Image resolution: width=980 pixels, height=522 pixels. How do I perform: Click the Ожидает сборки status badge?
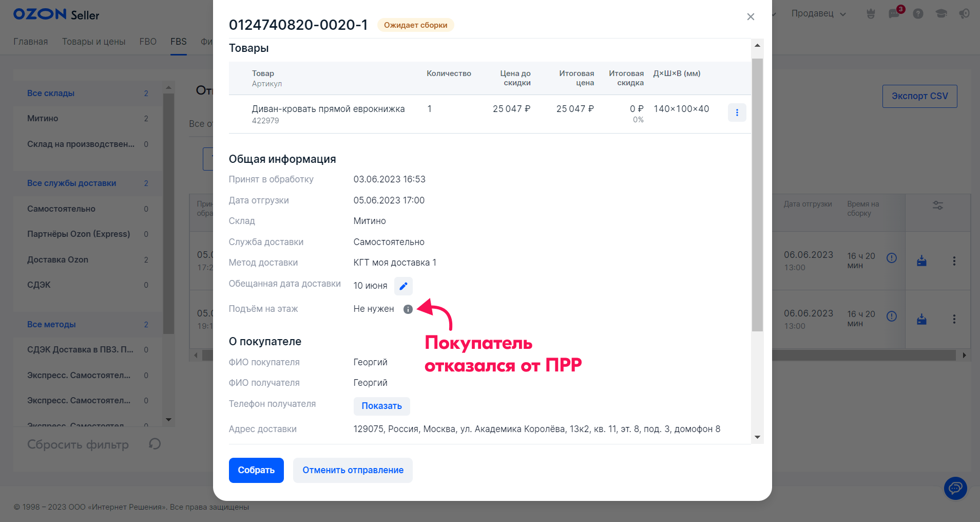[x=415, y=25]
